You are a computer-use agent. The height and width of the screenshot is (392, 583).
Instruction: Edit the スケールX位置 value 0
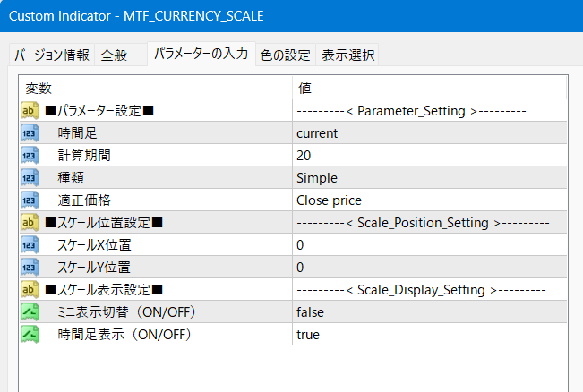pos(430,245)
